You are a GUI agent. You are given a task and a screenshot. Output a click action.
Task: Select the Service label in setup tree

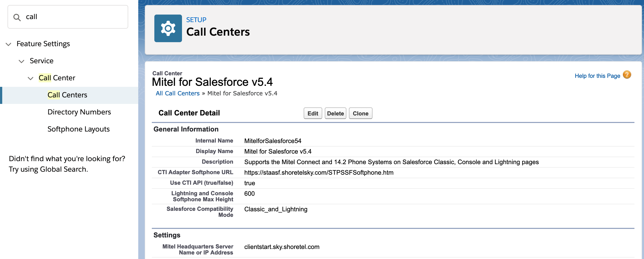point(41,61)
